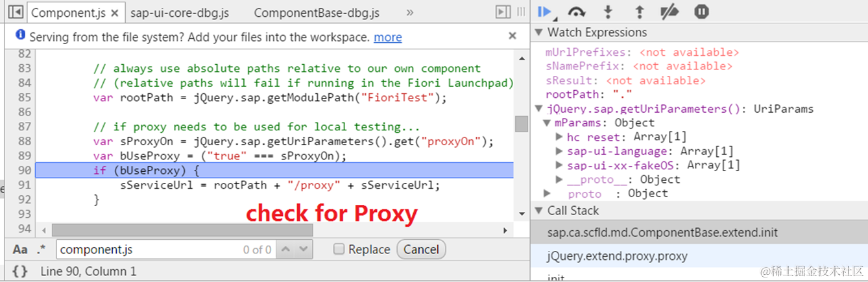Viewport: 868px width, 282px height.
Task: Open the ComponentBase-dbg.js tab
Action: click(x=317, y=13)
